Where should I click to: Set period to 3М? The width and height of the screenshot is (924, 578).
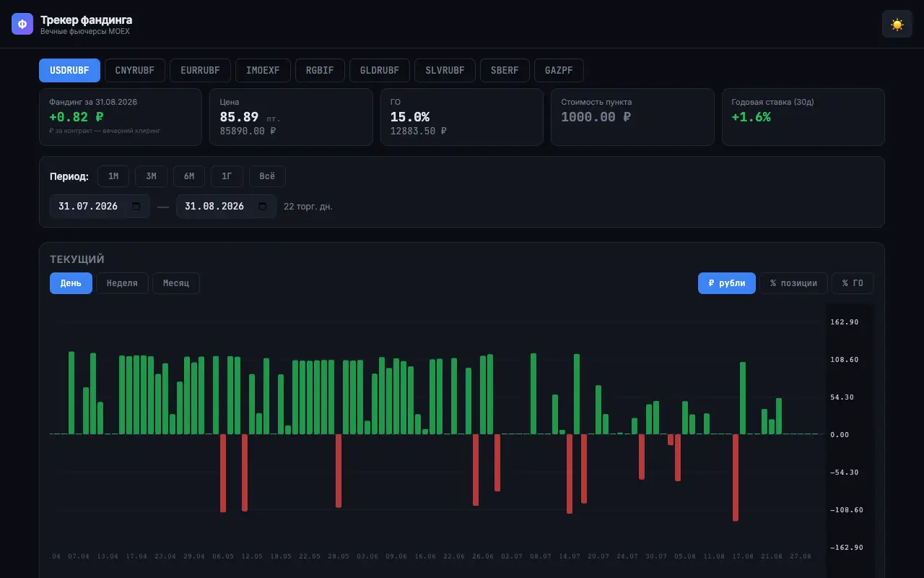[151, 176]
